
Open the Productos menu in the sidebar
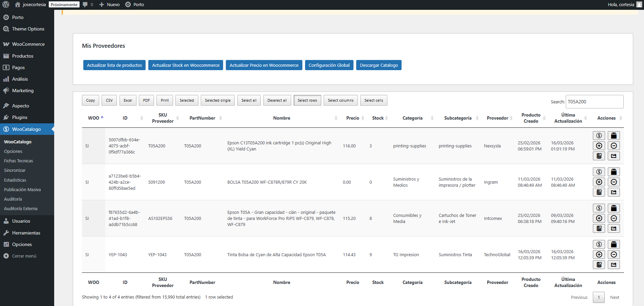[x=23, y=56]
